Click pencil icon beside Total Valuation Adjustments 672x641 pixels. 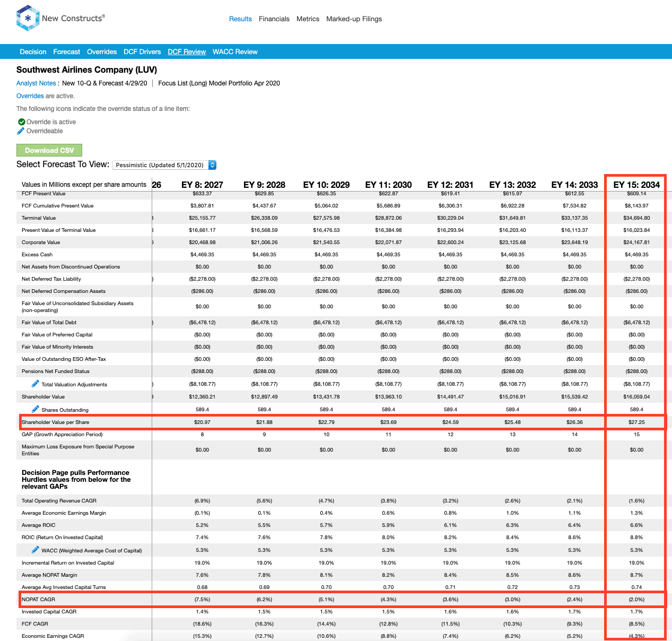pyautogui.click(x=35, y=384)
